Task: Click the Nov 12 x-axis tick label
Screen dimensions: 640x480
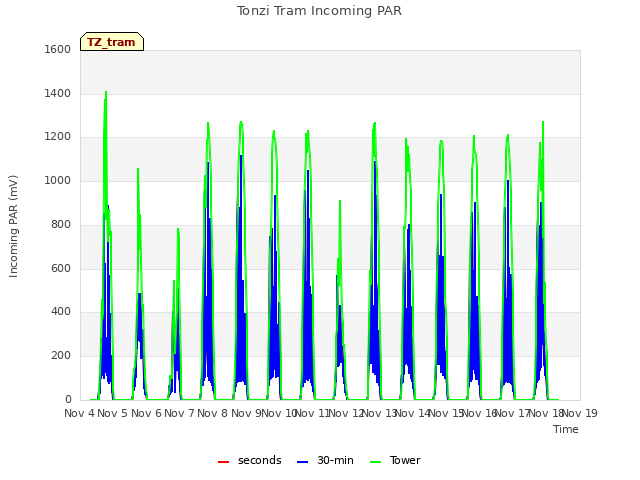Action: coord(346,413)
